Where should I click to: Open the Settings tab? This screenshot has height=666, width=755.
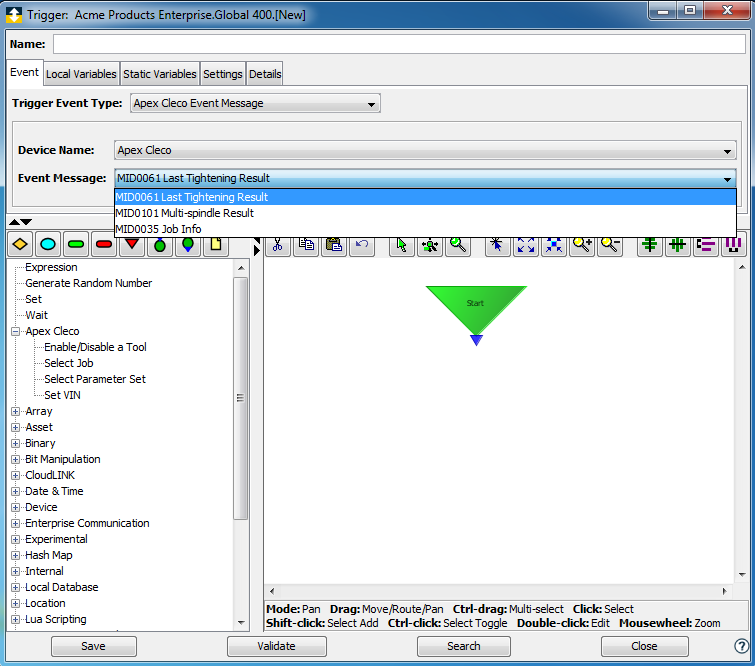(222, 74)
